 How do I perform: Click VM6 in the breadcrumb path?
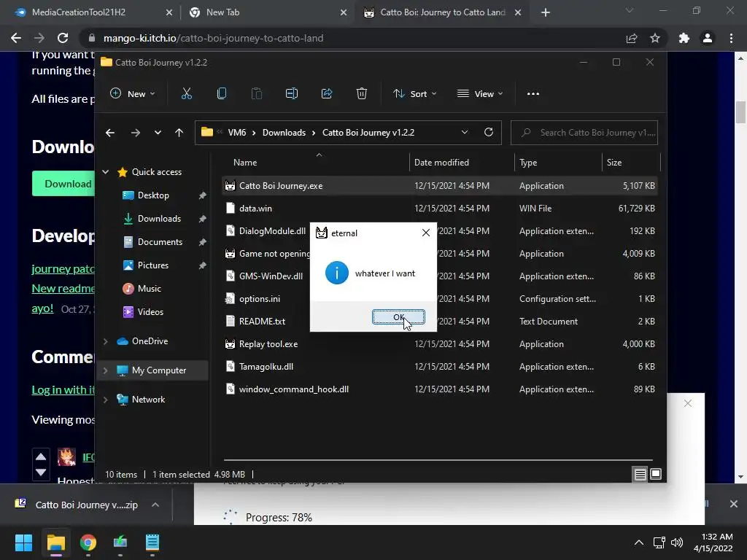coord(237,133)
